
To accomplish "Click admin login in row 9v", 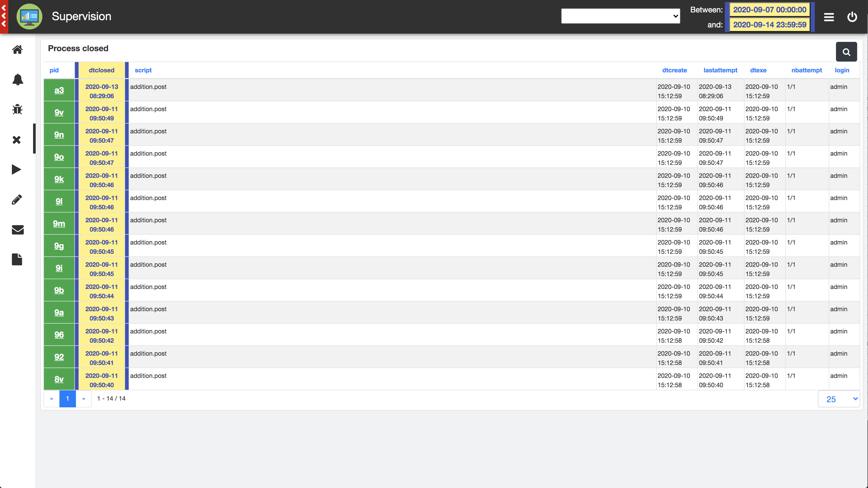I will [839, 109].
